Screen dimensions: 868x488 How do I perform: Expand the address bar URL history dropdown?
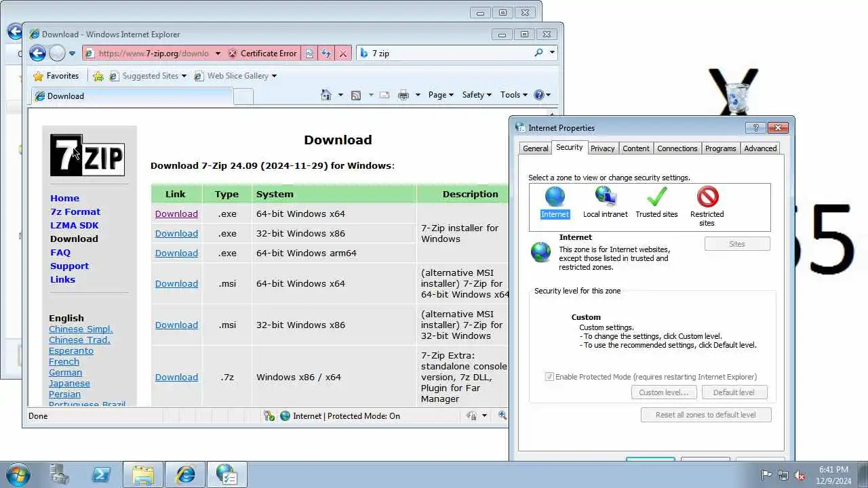pos(218,54)
